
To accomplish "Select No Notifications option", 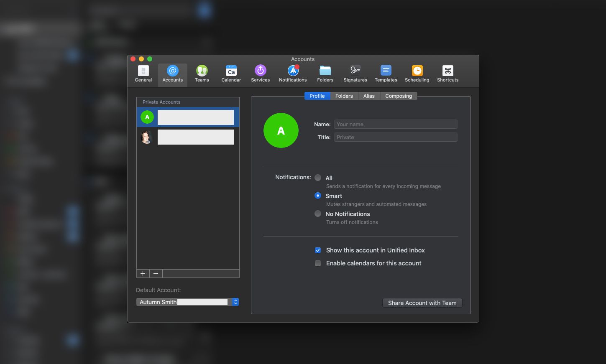I will 318,214.
